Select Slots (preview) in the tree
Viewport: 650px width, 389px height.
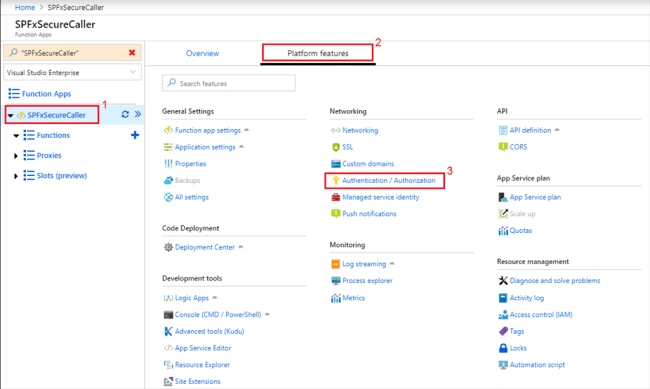click(x=62, y=175)
